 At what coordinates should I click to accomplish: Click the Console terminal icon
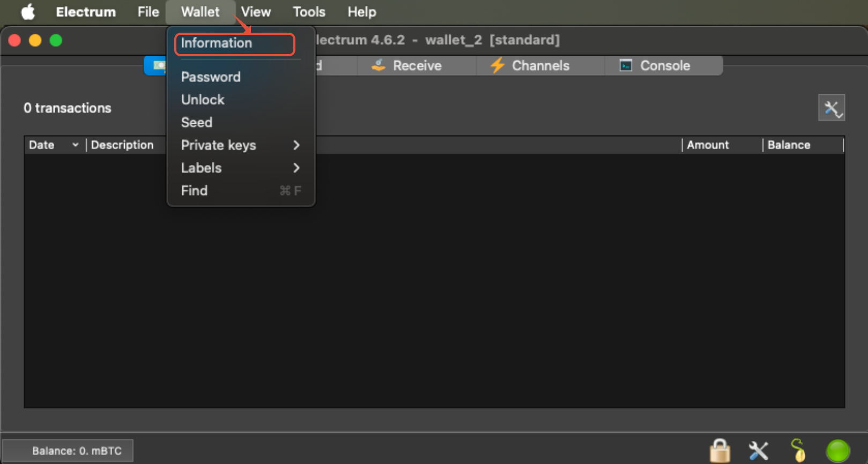[x=626, y=65]
